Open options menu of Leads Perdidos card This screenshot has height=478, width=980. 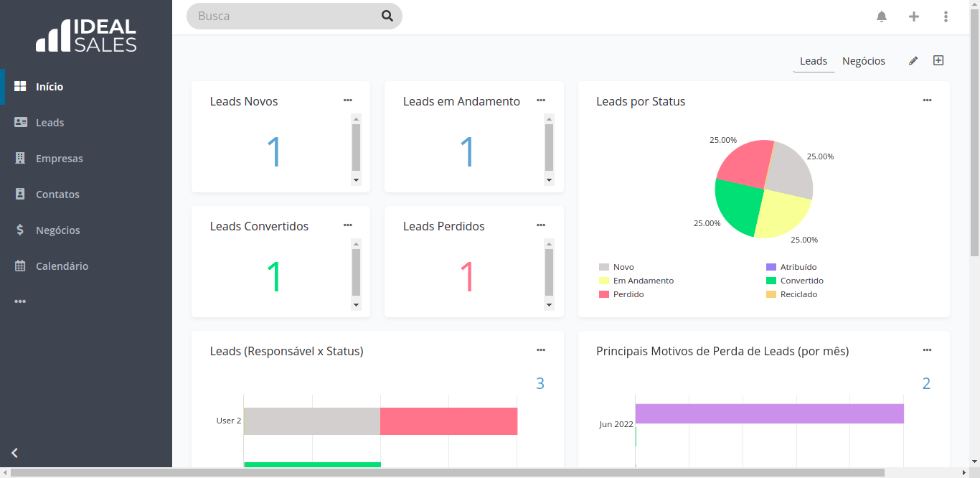point(541,225)
